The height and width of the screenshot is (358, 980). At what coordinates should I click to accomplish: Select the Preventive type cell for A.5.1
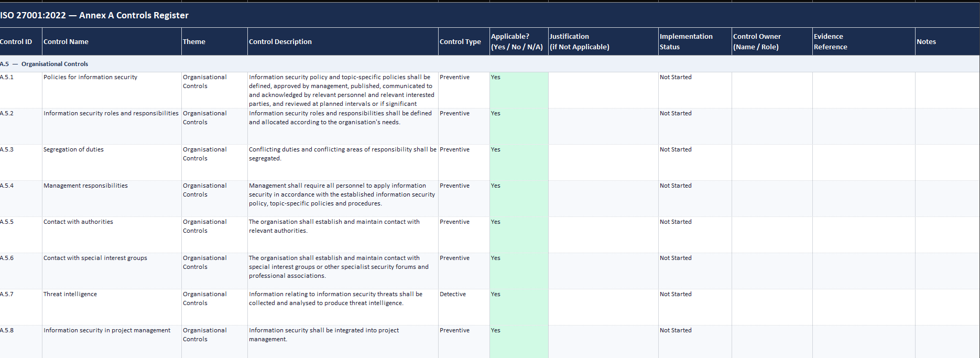pyautogui.click(x=464, y=90)
